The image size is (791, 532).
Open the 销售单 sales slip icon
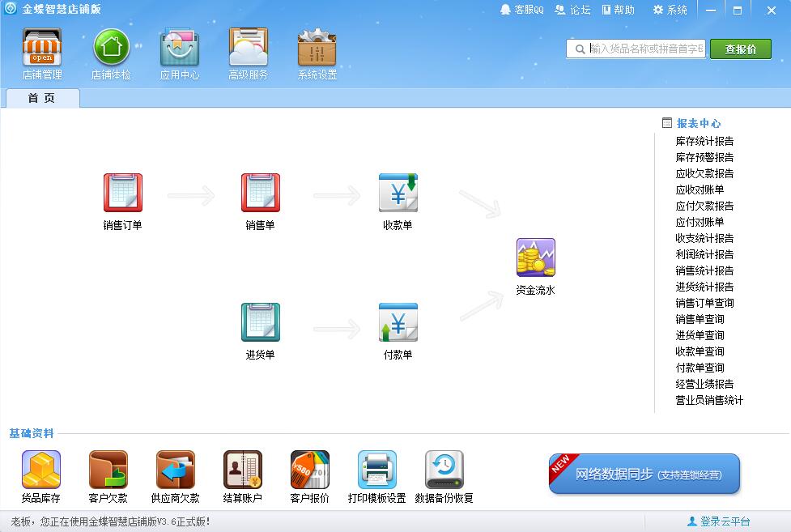261,193
